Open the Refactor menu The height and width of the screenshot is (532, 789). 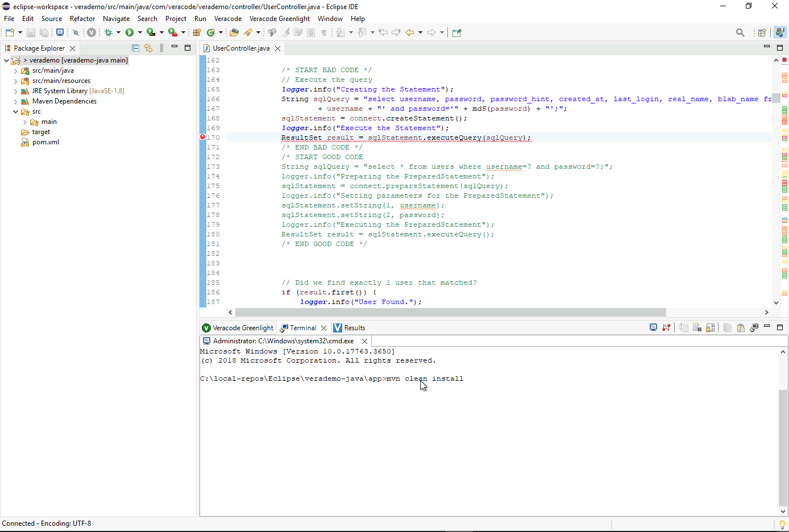point(82,19)
